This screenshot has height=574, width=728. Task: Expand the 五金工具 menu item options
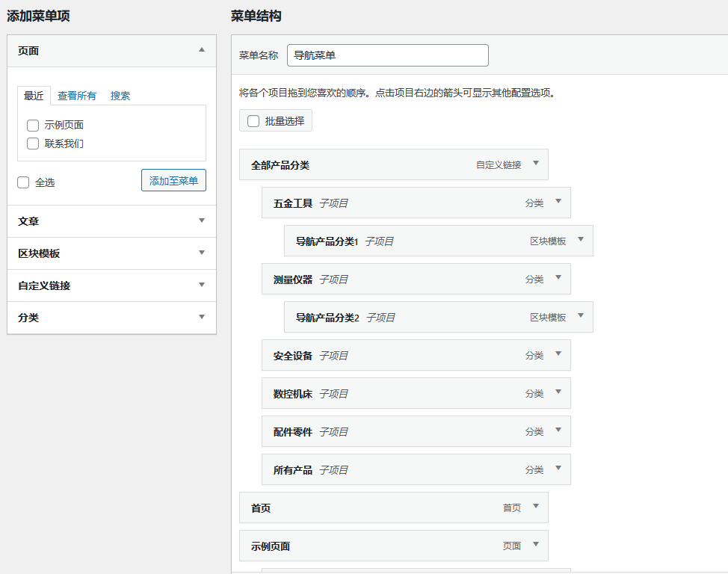pos(558,202)
